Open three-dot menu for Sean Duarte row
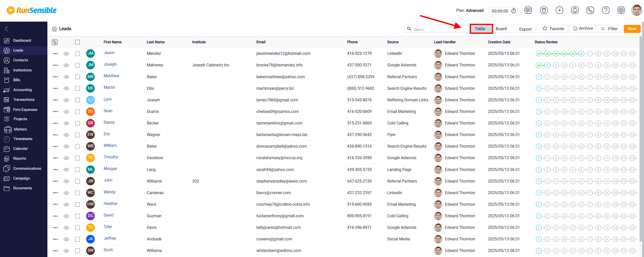 click(x=55, y=111)
